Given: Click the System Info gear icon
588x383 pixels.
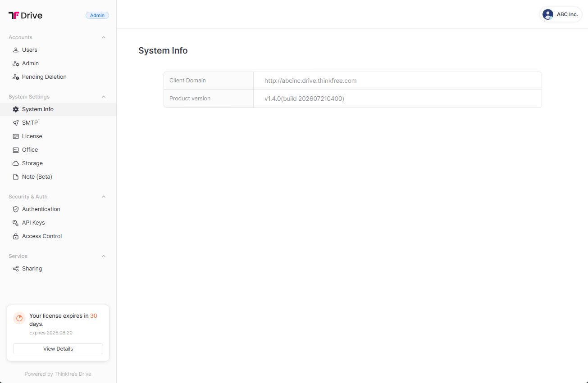Looking at the screenshot, I should point(16,109).
